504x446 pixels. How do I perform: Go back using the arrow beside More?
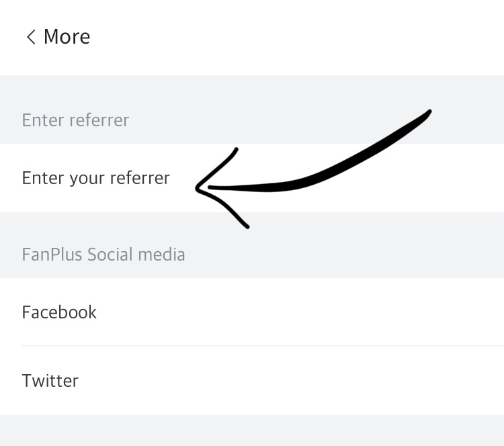click(x=30, y=37)
